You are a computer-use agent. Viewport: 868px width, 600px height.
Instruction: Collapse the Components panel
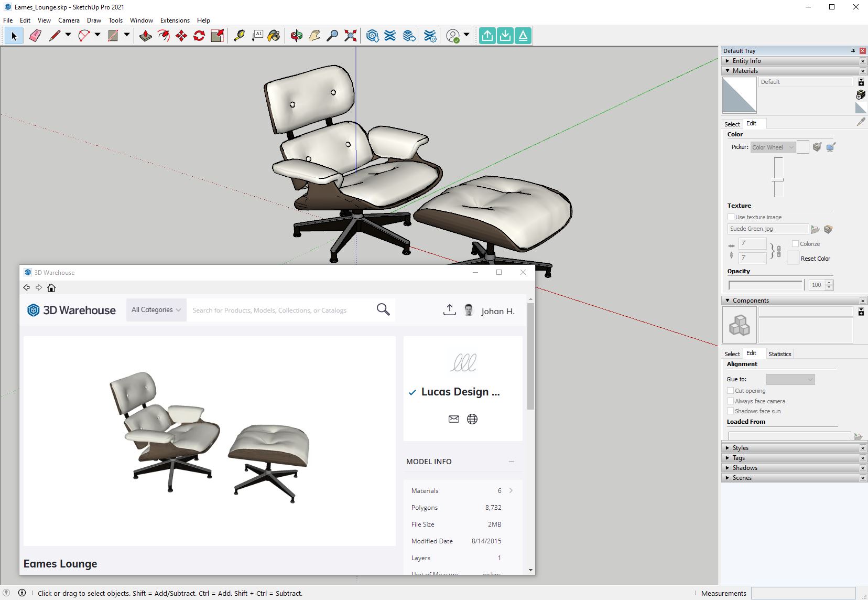coord(728,301)
